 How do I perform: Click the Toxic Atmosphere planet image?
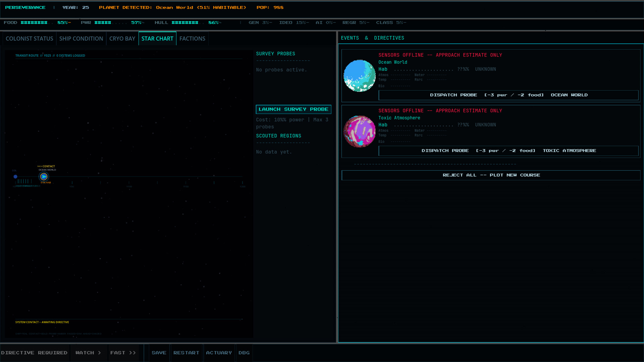pyautogui.click(x=359, y=131)
